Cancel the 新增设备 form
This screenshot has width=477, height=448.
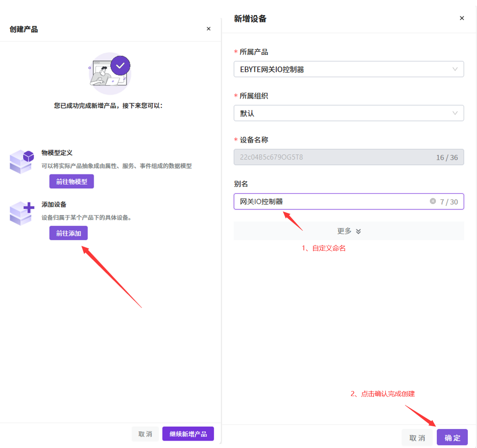coord(417,438)
